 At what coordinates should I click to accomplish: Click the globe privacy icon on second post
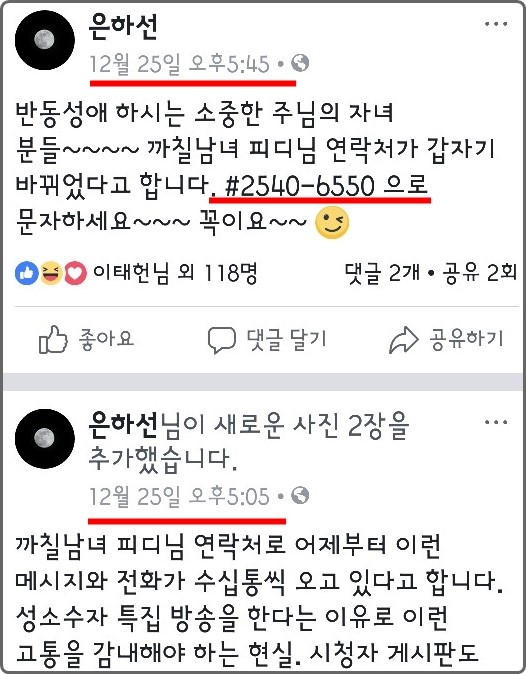300,495
